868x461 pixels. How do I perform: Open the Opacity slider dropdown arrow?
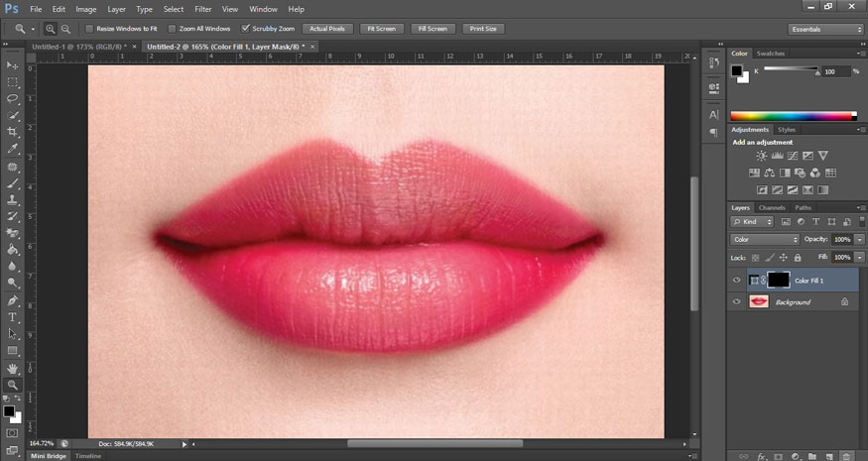click(860, 240)
